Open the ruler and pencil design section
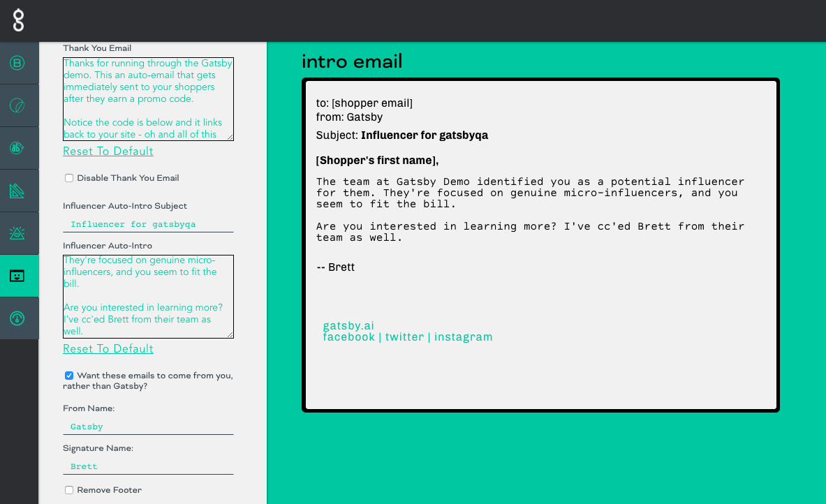This screenshot has height=504, width=826. coord(17,191)
